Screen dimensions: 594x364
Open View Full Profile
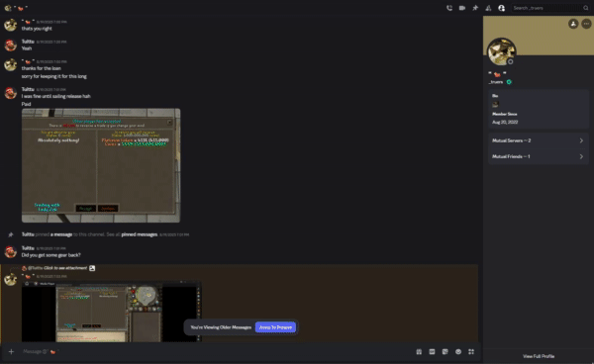coord(539,356)
